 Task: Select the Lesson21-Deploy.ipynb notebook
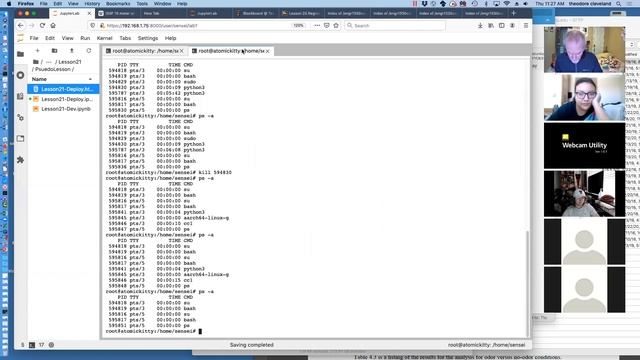coord(63,99)
